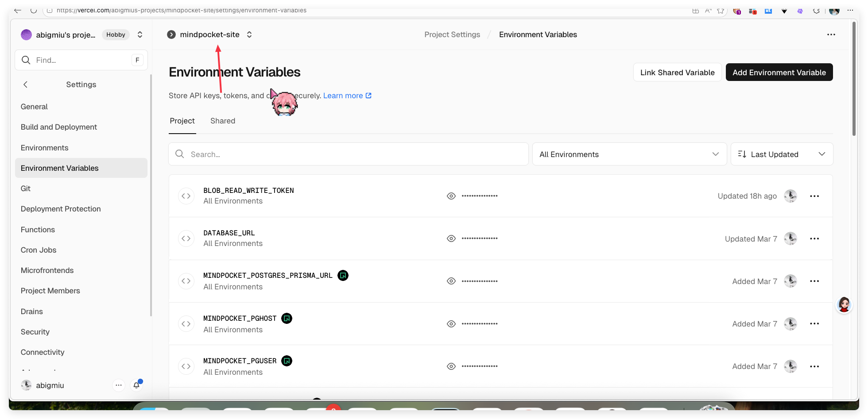Open three-dot menu for DATABASE_URL row

(814, 238)
